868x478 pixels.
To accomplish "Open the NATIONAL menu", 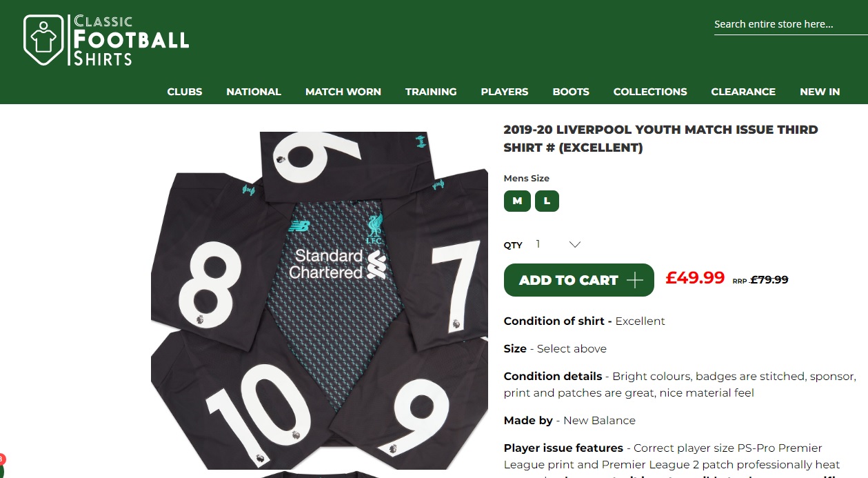I will point(254,92).
